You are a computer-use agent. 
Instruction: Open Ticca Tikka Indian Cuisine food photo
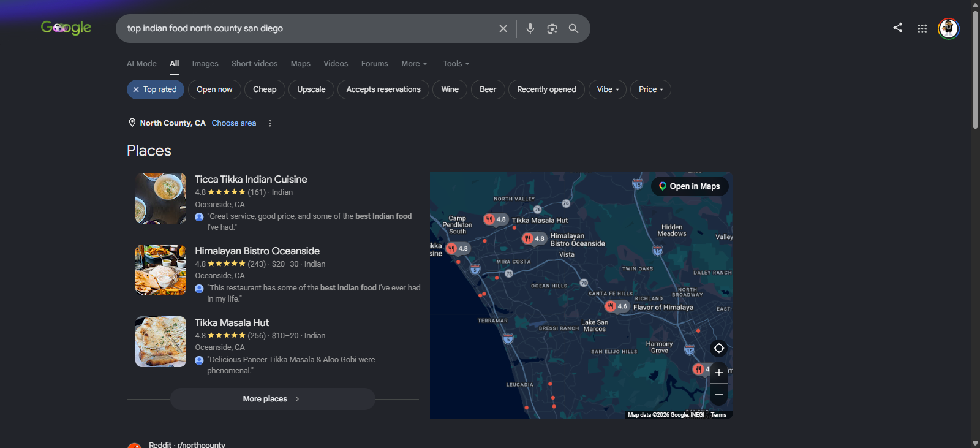click(160, 198)
